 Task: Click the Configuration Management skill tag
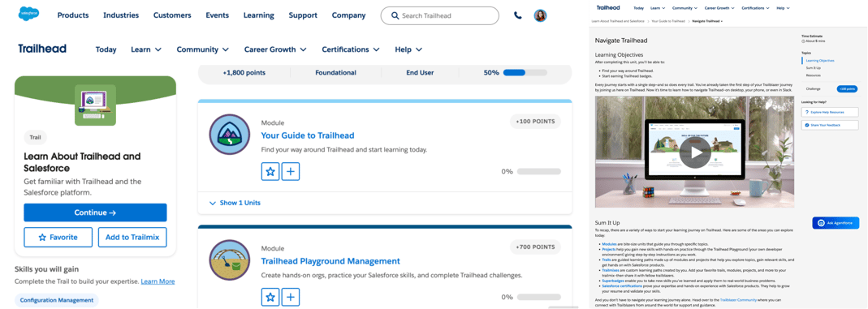pos(57,300)
